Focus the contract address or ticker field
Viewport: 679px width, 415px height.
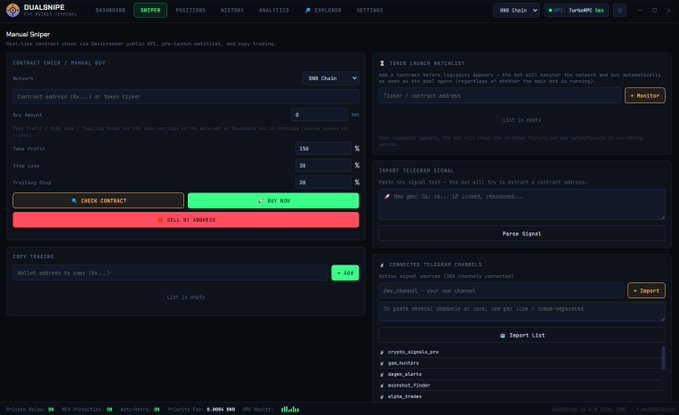(x=186, y=97)
